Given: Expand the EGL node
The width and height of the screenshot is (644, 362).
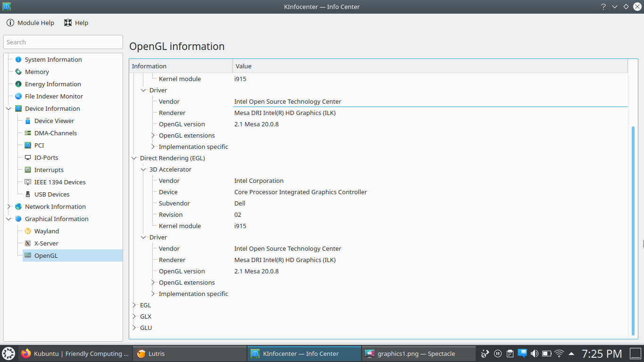Looking at the screenshot, I should (x=134, y=305).
